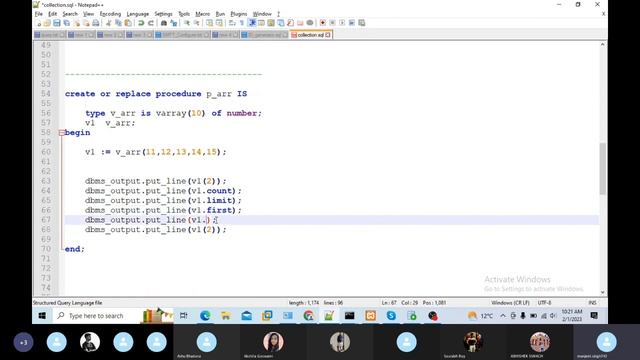
Task: Click the 'create or replace procedure' line
Action: click(x=156, y=94)
